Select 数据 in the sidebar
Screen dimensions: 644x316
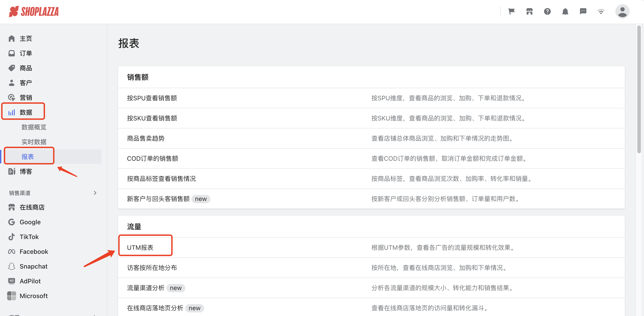(x=26, y=112)
